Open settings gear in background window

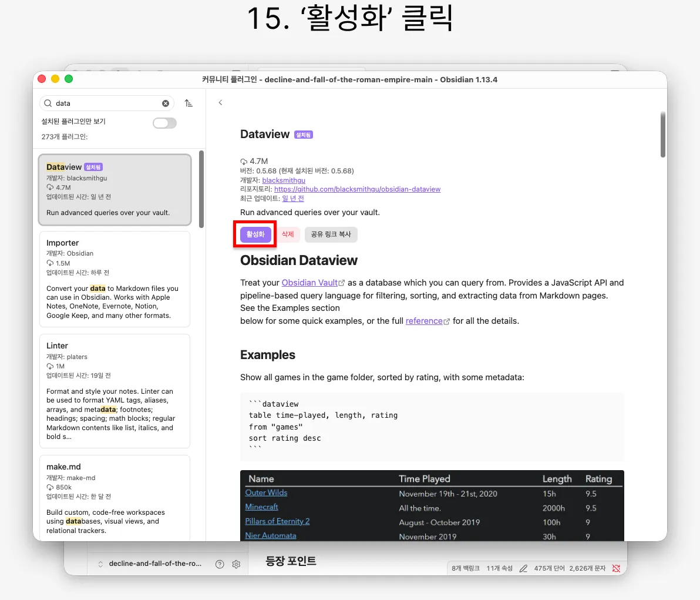tap(236, 564)
